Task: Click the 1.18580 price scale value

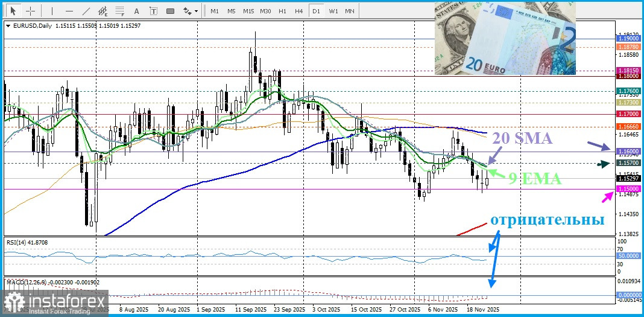Action: (x=628, y=54)
